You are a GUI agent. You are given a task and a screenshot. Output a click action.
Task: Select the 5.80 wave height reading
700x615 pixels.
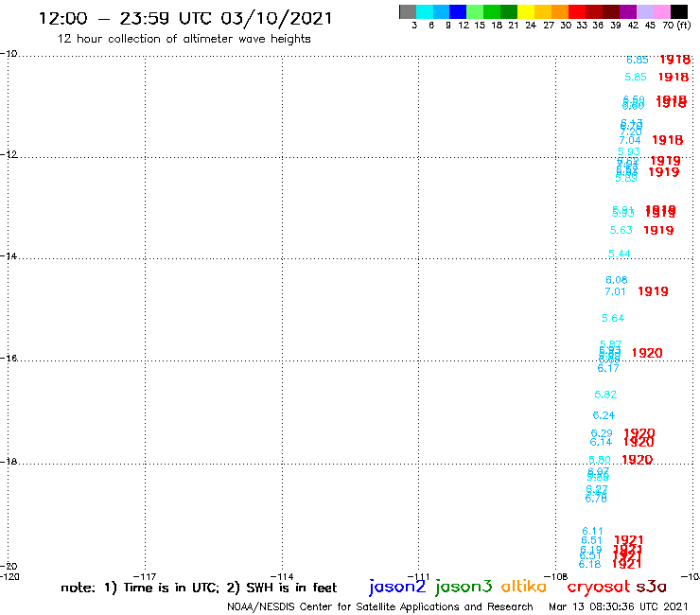pyautogui.click(x=599, y=460)
